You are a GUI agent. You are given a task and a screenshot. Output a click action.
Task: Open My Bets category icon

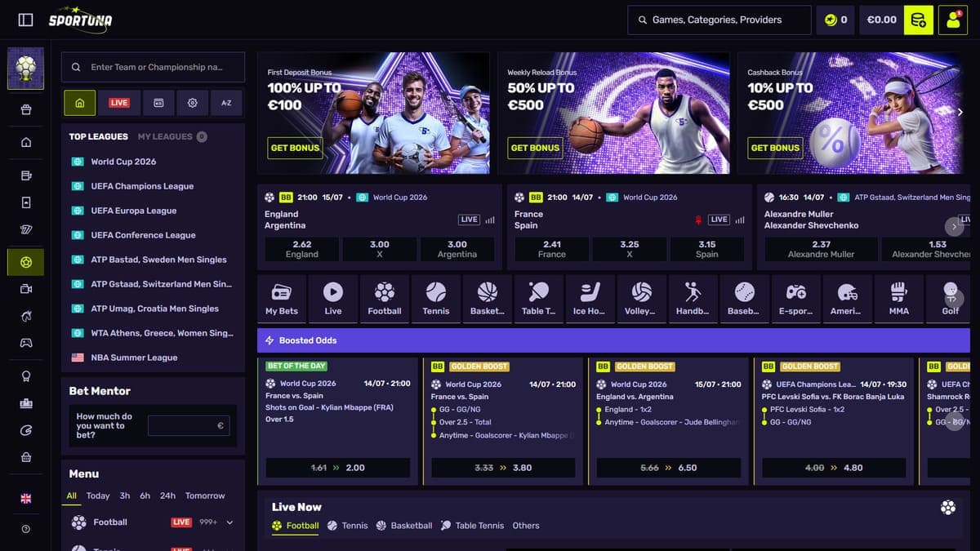tap(282, 299)
